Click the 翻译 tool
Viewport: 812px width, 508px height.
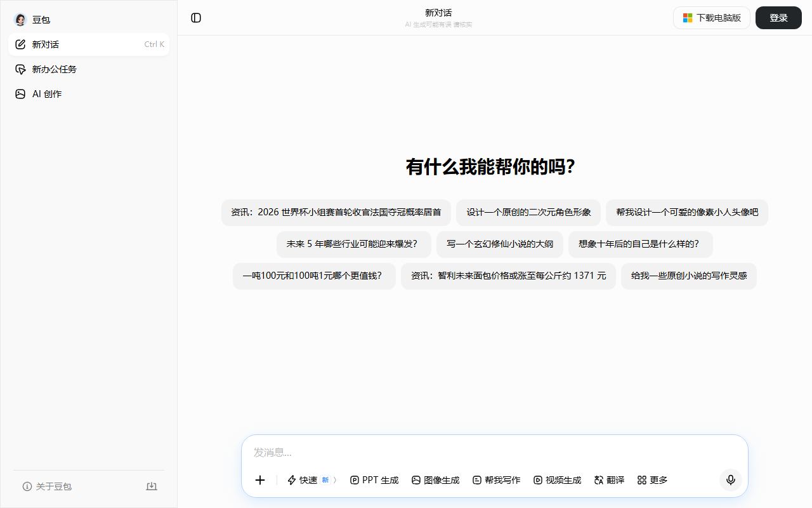coord(609,480)
